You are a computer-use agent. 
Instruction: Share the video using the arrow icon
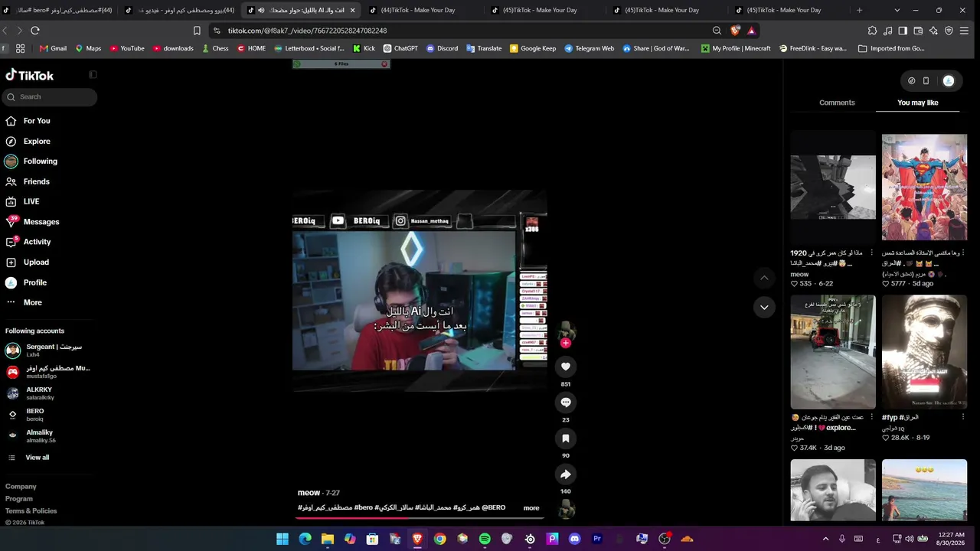click(566, 474)
